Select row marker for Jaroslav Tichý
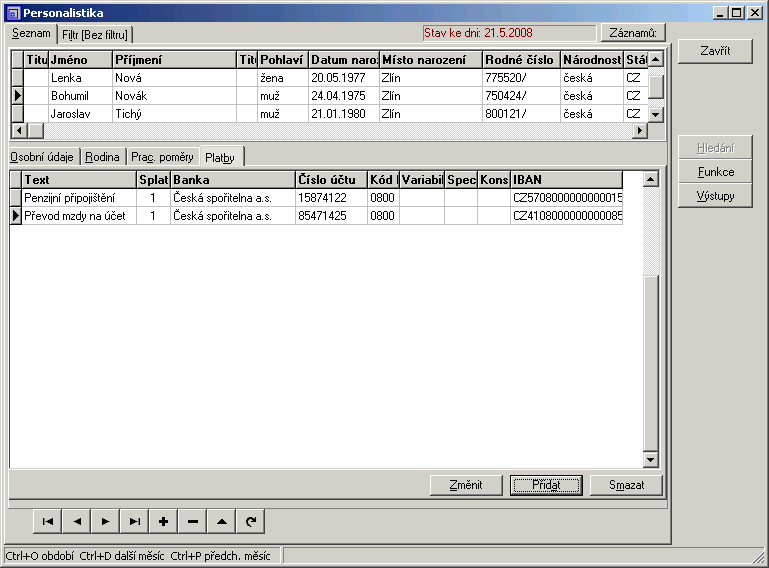 [x=17, y=114]
